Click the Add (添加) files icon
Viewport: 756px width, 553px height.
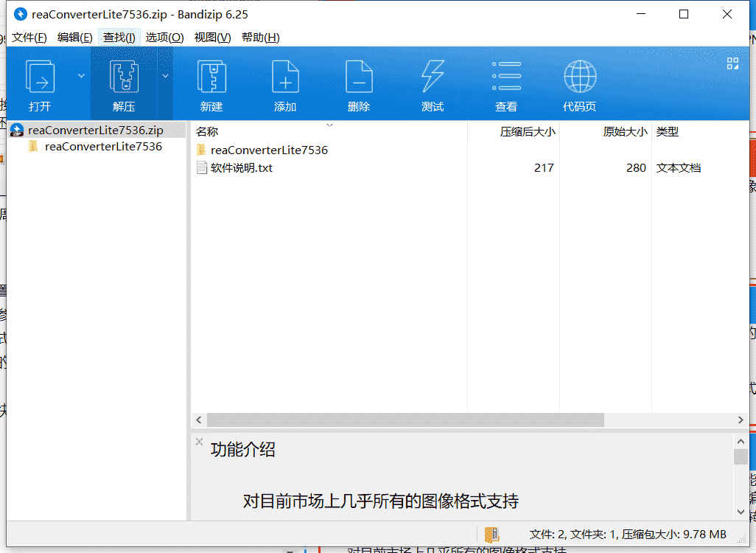coord(285,77)
